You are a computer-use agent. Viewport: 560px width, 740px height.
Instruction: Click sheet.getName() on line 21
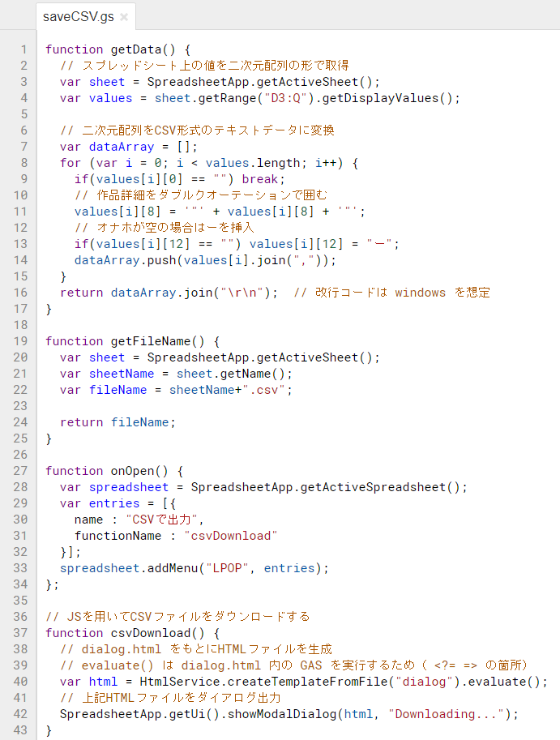(x=231, y=374)
